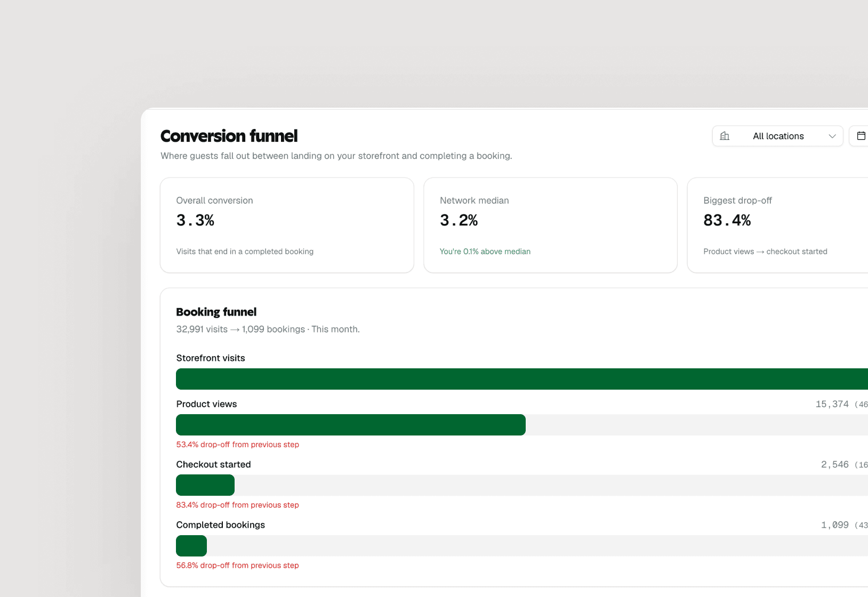Click the Storefront visits label
The height and width of the screenshot is (597, 868).
pyautogui.click(x=211, y=358)
